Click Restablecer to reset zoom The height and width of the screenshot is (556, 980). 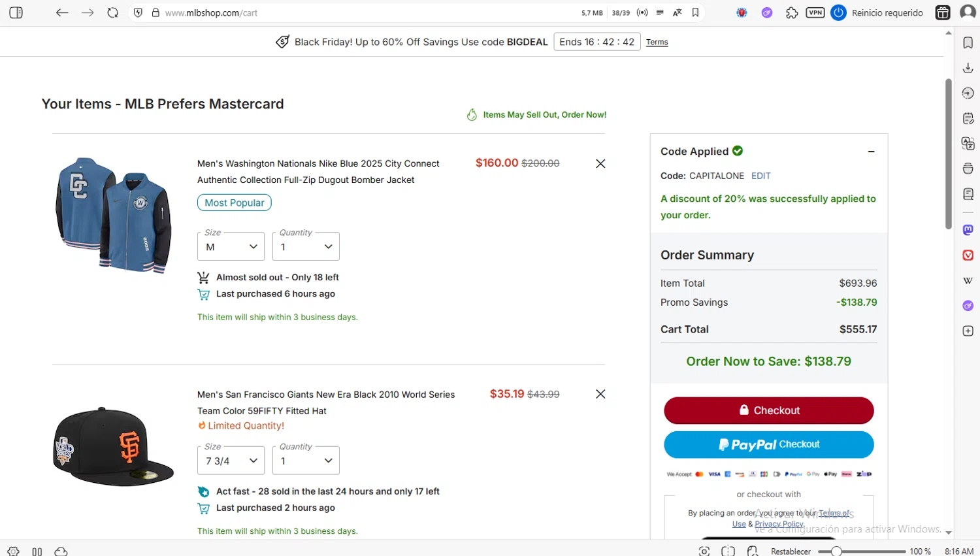(x=791, y=551)
